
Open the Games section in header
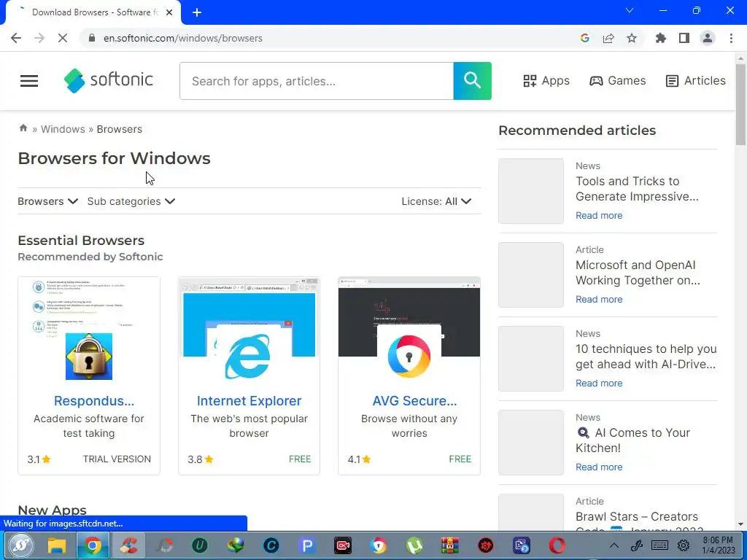click(x=617, y=80)
